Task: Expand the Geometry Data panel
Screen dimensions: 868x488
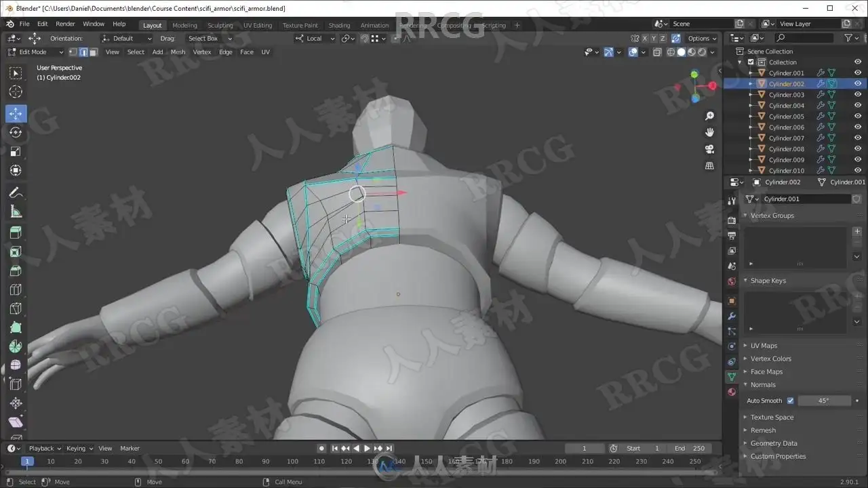Action: 773,443
